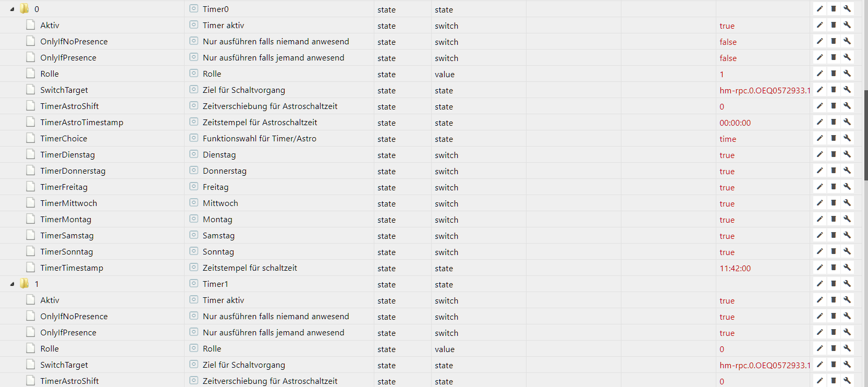Edit the TimerTimestamp object with pencil icon
This screenshot has height=387, width=868.
pos(820,268)
